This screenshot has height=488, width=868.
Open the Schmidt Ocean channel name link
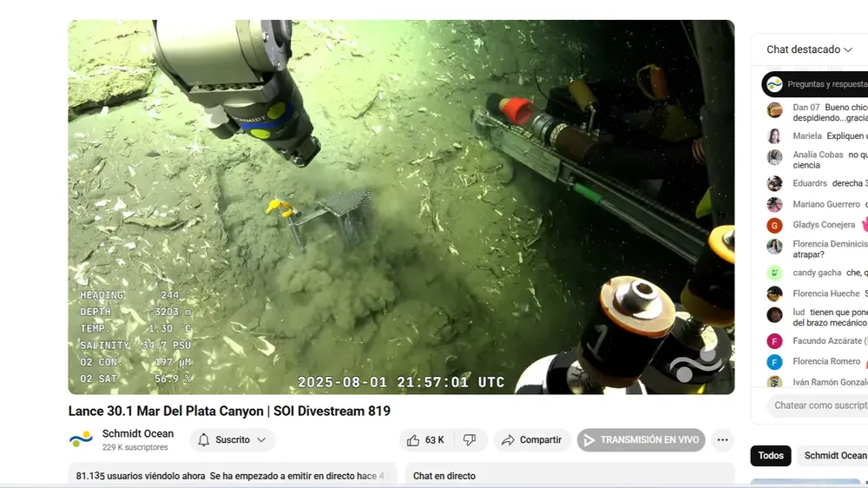138,434
